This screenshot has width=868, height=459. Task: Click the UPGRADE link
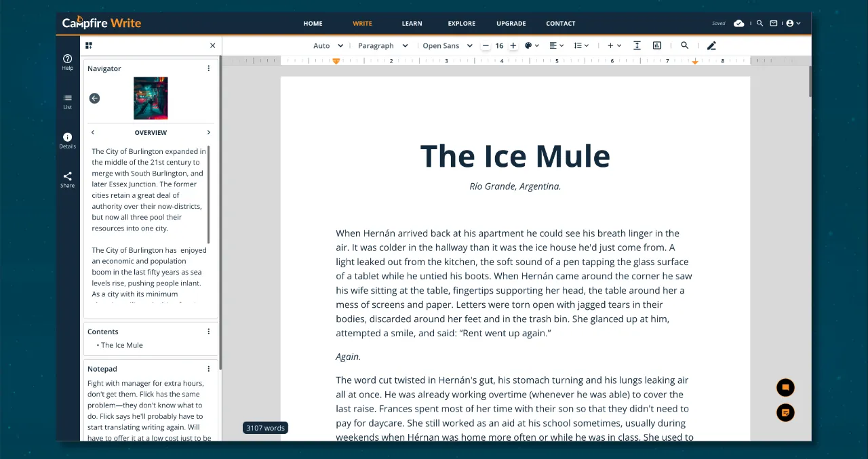coord(511,23)
